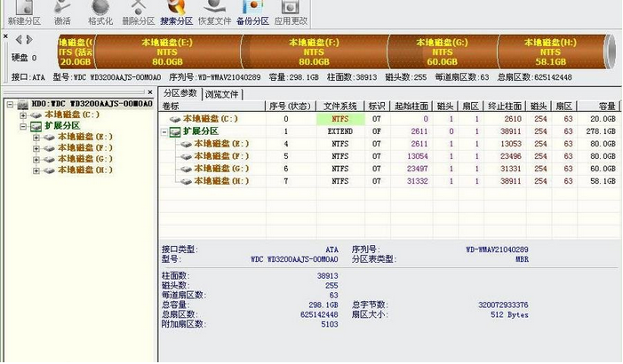The image size is (623, 364).
Task: Click the green-highlighted NTFS cell of C:
Action: click(x=340, y=119)
